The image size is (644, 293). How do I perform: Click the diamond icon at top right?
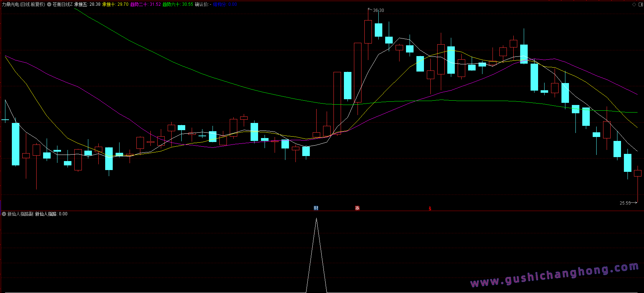634,5
